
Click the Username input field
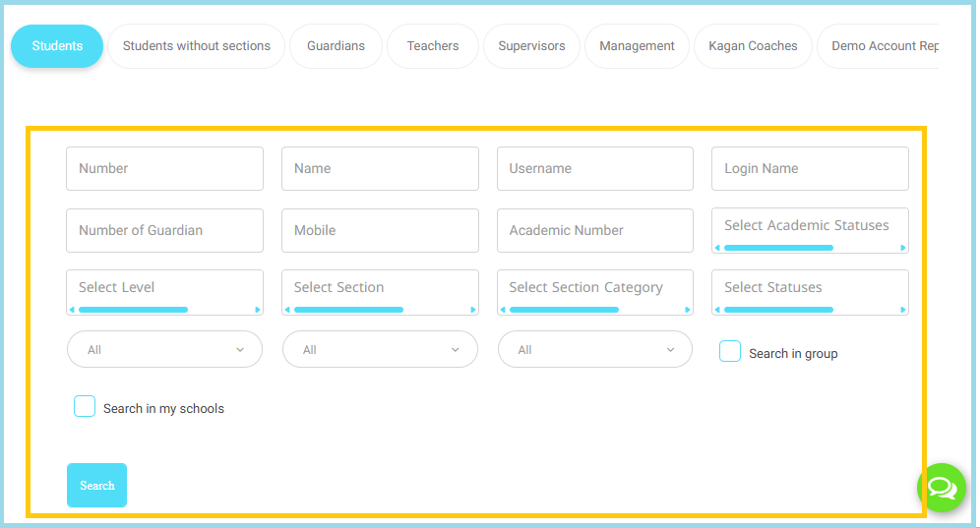594,169
